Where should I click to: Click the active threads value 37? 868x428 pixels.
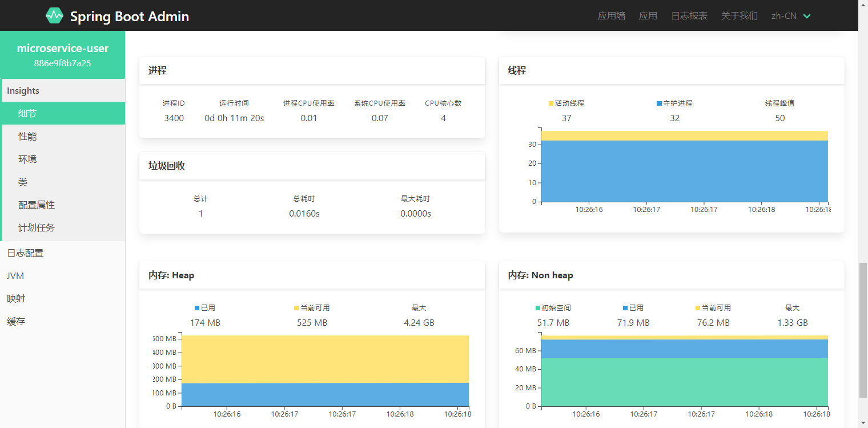pyautogui.click(x=566, y=118)
